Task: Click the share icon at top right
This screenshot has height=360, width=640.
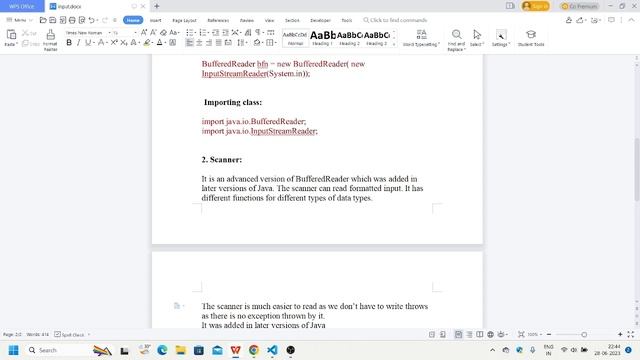Action: click(580, 20)
